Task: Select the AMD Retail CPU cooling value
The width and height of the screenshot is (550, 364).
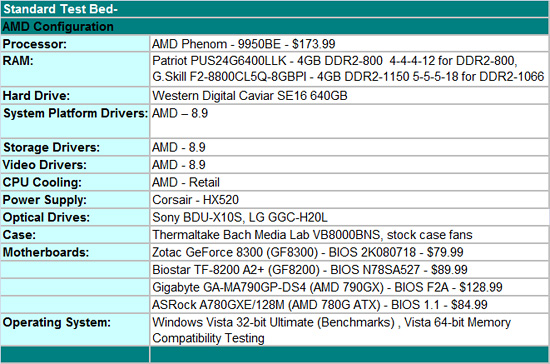Action: 186,182
